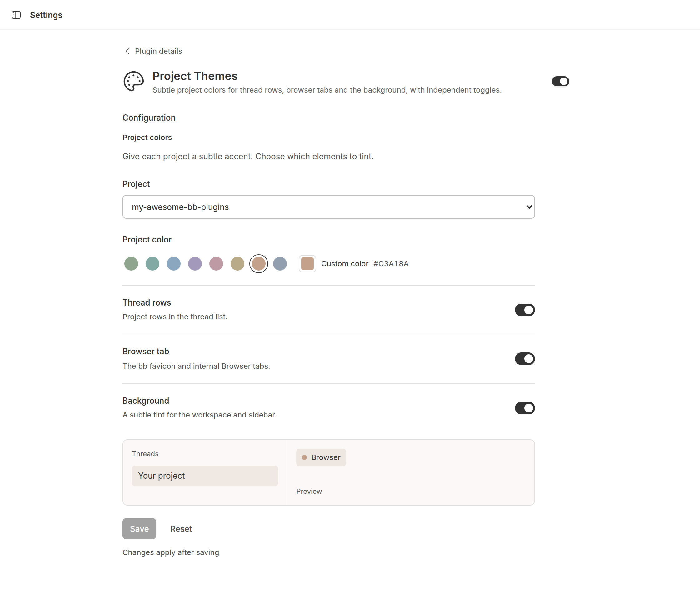Click the selected terracotta color swatch
700x600 pixels.
coord(259,263)
